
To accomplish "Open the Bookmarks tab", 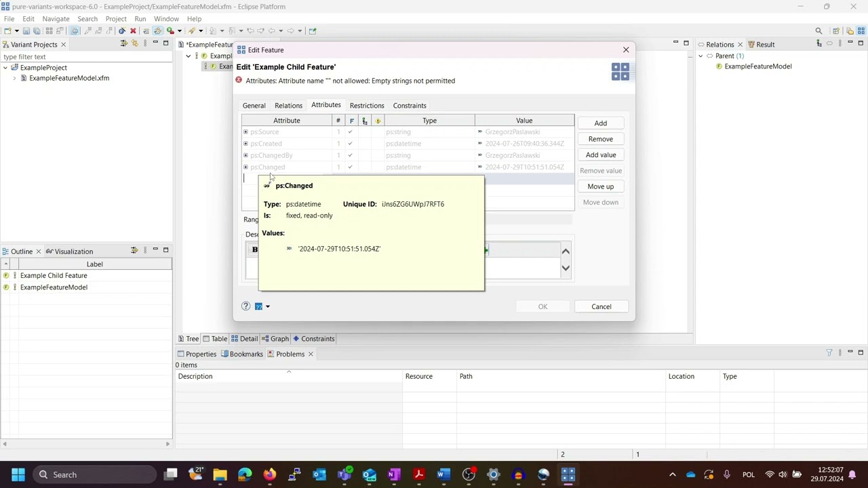I will coord(241,354).
